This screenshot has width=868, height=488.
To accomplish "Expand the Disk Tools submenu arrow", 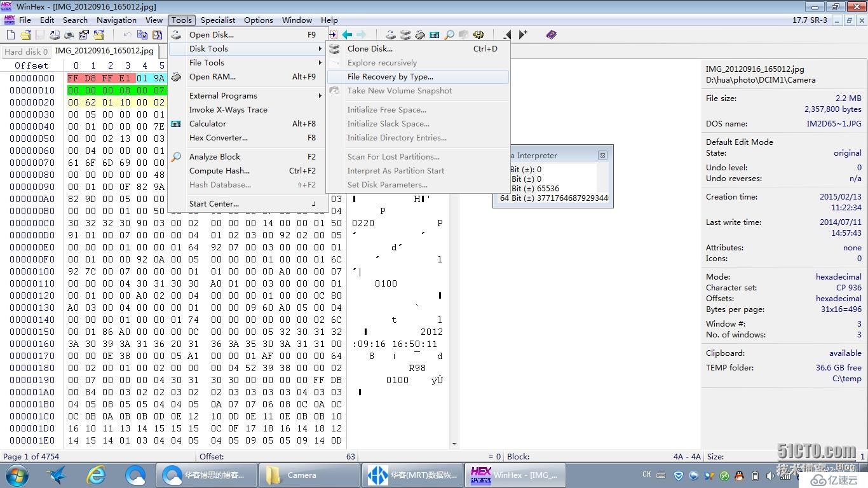I will [x=320, y=49].
